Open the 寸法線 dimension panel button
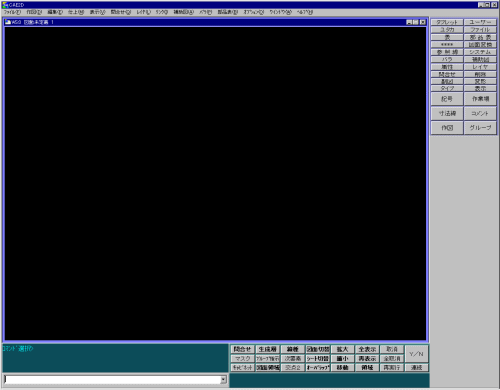This screenshot has width=500, height=390. (447, 113)
